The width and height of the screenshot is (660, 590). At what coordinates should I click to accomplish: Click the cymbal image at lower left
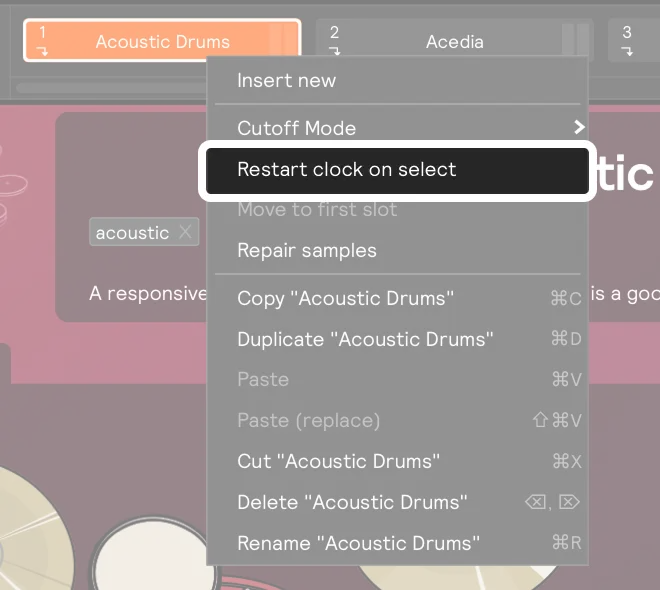[34, 530]
